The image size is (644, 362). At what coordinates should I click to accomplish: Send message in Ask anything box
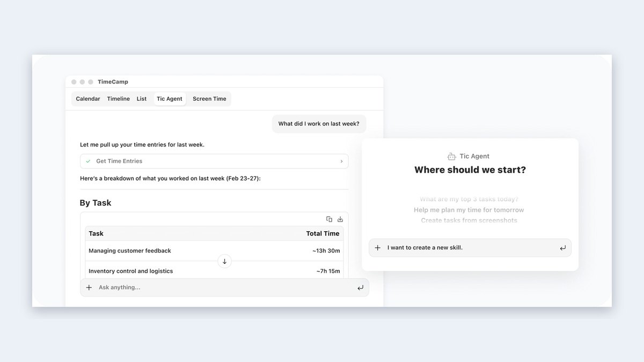(360, 288)
